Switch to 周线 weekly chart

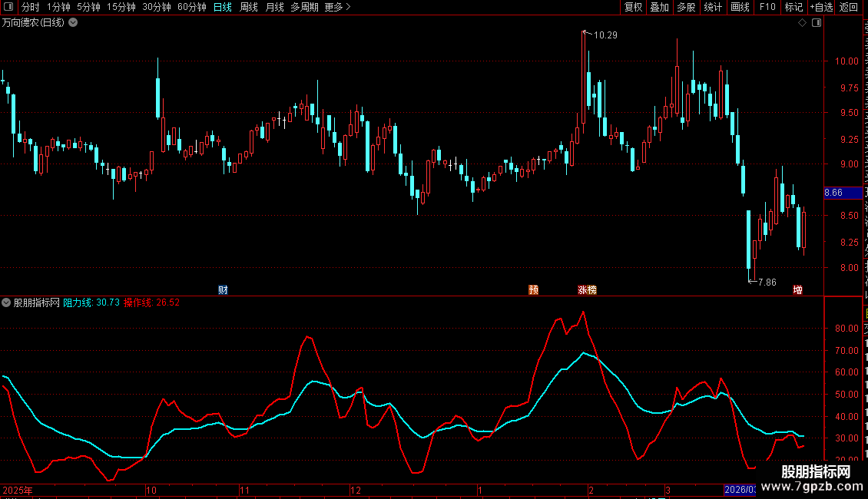(249, 7)
